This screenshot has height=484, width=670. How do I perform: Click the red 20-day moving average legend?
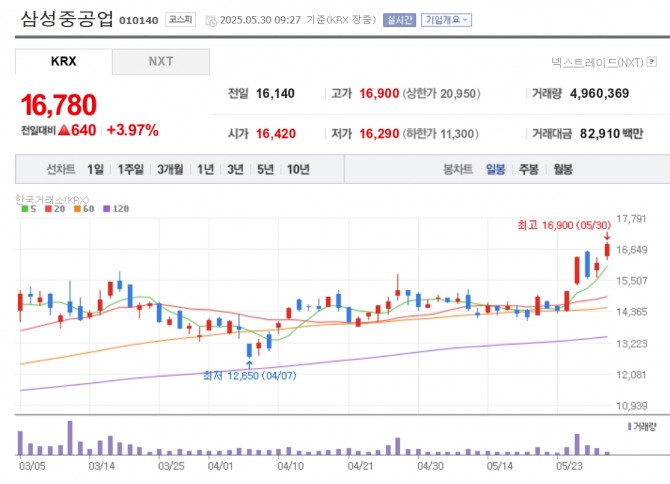point(55,209)
